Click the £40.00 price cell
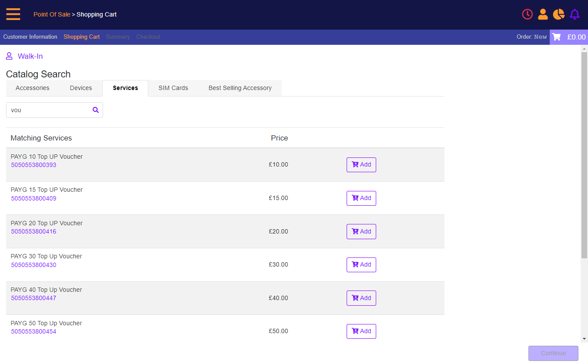This screenshot has width=588, height=364. click(278, 298)
